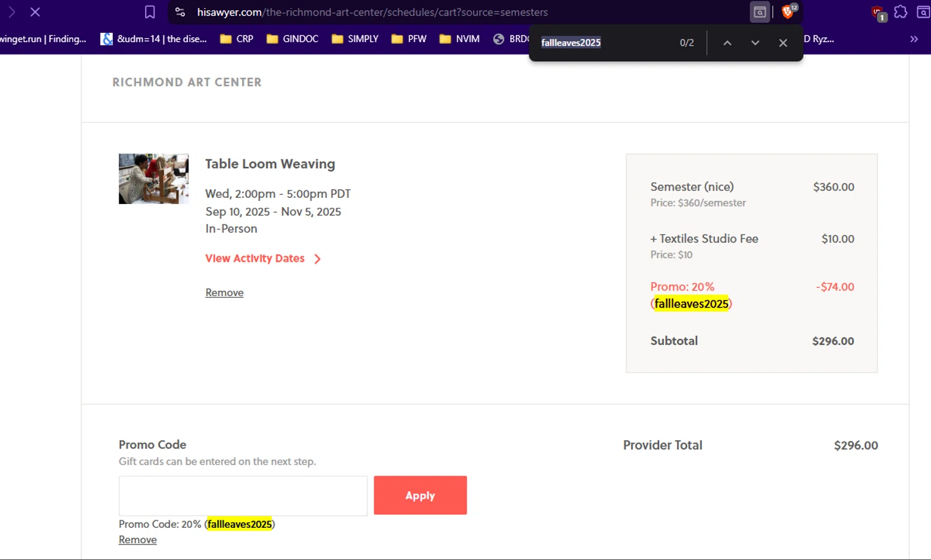
Task: Open the Extensions puzzle icon
Action: click(901, 12)
